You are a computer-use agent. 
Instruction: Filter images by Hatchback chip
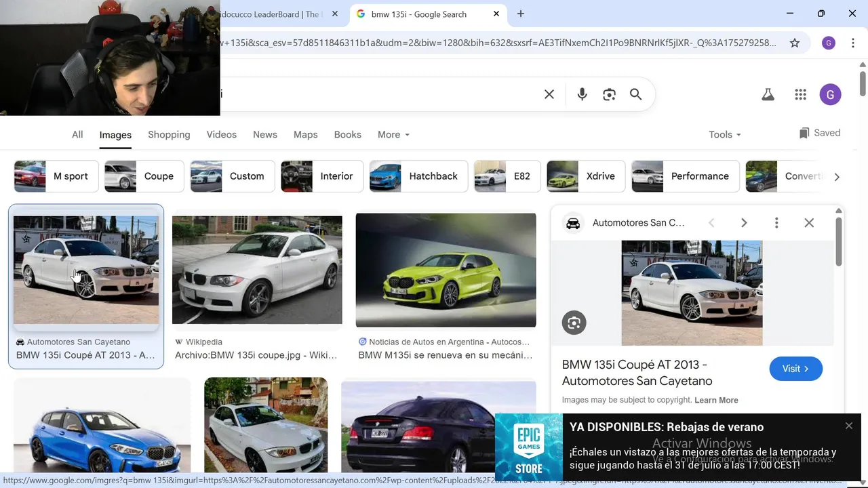click(x=419, y=176)
